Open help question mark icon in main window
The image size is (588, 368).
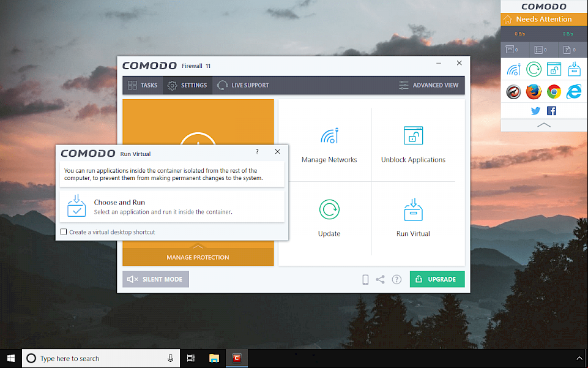(x=396, y=279)
